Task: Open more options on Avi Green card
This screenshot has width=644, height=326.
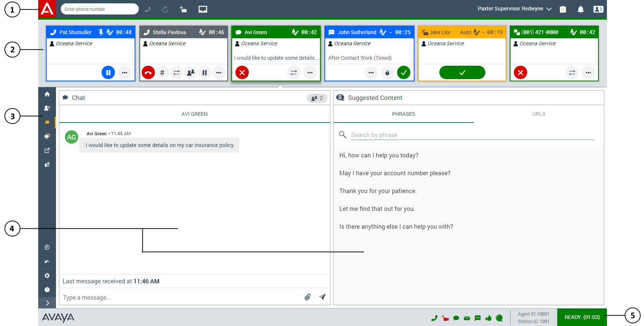Action: (x=310, y=72)
